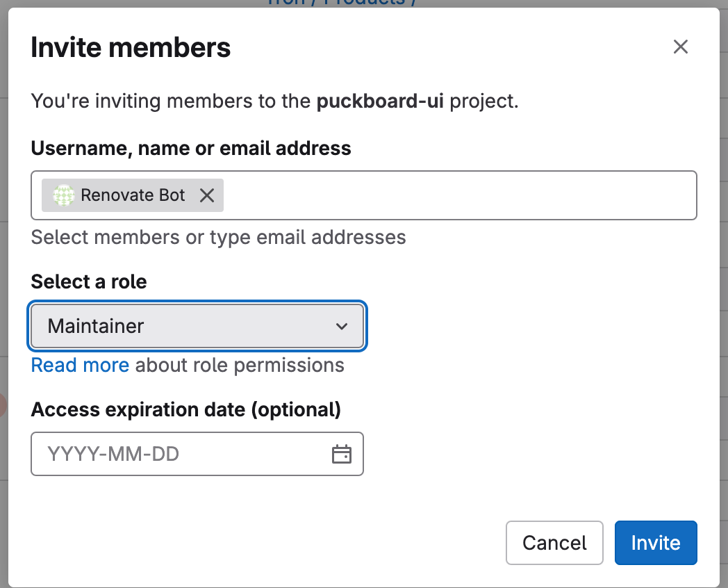Select the Renovate Bot name token
This screenshot has height=588, width=728.
133,195
